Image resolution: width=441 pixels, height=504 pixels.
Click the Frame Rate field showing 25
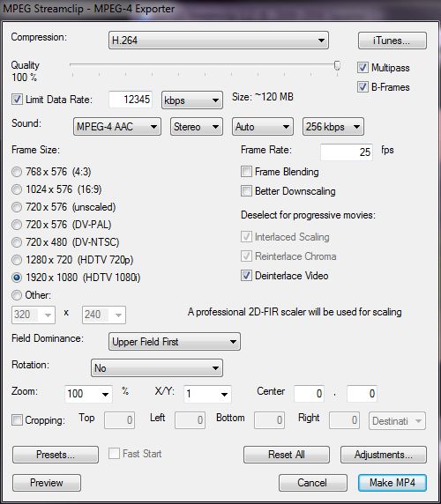347,152
